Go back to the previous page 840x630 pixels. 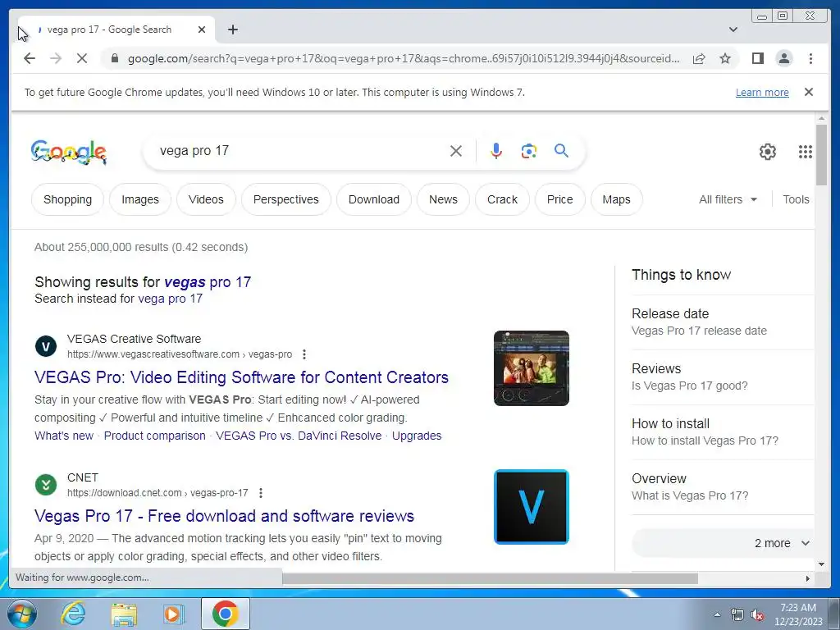[30, 58]
